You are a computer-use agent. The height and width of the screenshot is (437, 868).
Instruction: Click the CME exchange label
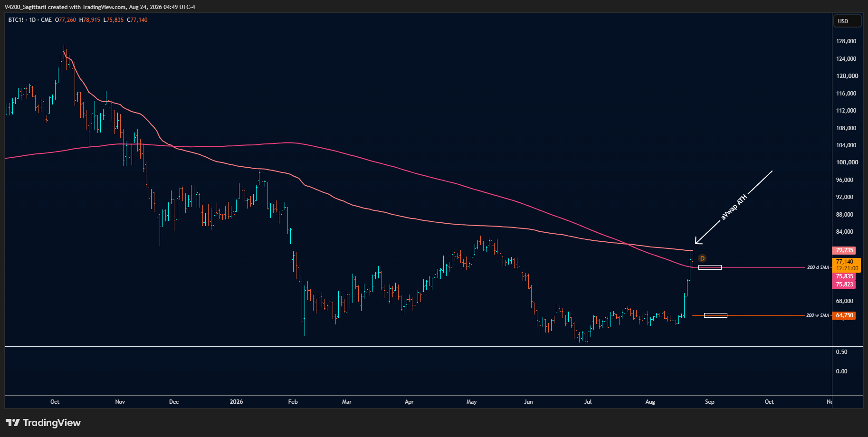coord(46,20)
